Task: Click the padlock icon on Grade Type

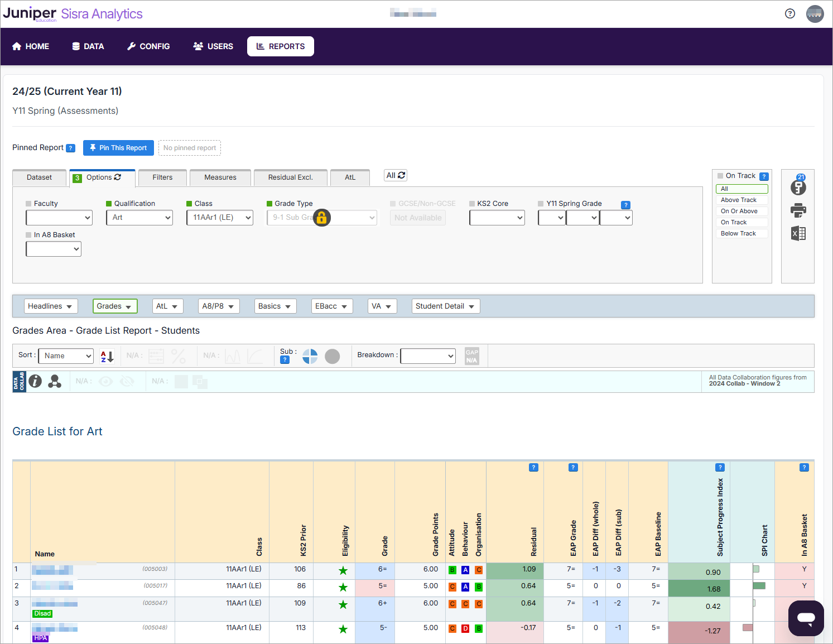Action: [322, 218]
